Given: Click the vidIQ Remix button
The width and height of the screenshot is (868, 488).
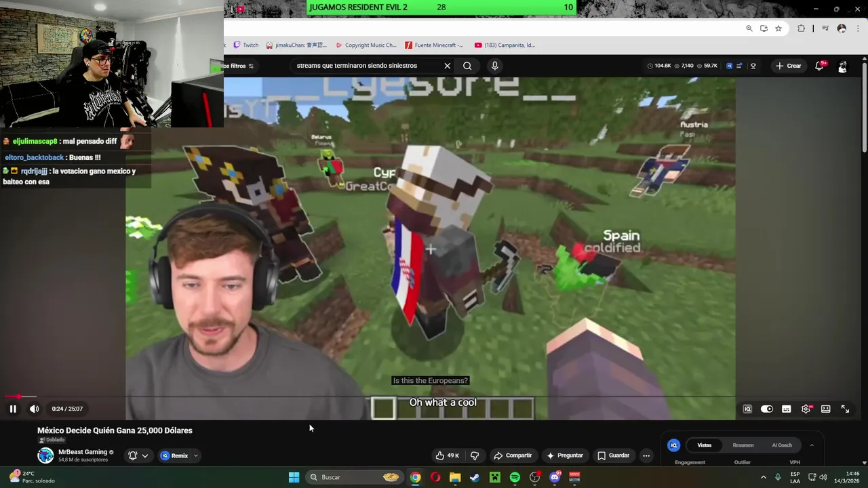Looking at the screenshot, I should [174, 455].
